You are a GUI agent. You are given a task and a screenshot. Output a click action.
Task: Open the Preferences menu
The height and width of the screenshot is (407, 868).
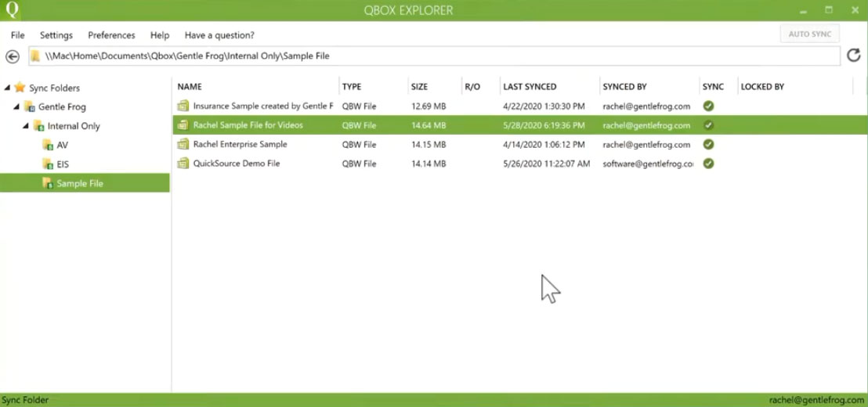click(111, 35)
